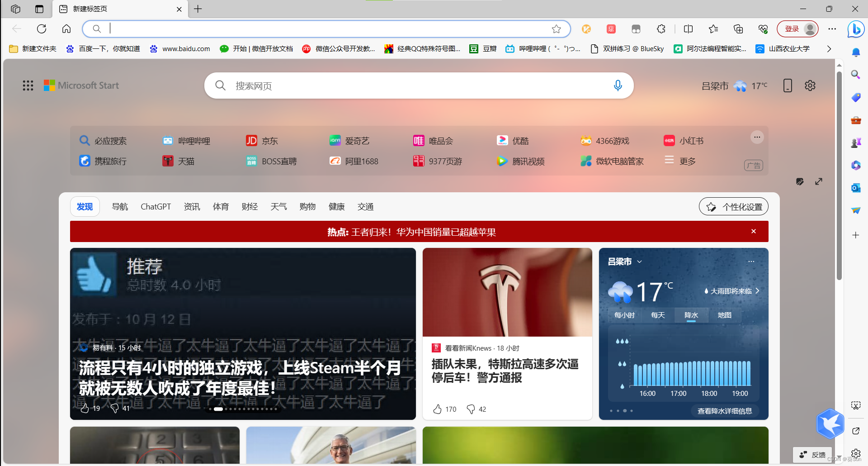Switch to the ChatGPT tab
The width and height of the screenshot is (868, 466).
coord(156,207)
